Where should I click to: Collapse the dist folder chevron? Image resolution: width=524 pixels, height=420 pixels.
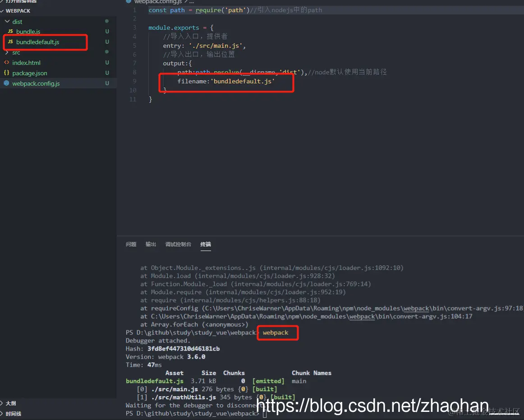point(7,21)
